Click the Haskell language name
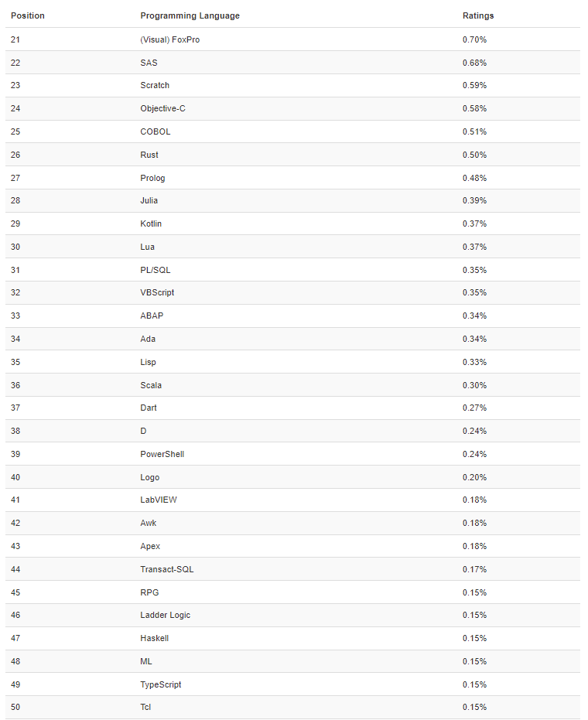This screenshot has height=720, width=588. pos(154,638)
